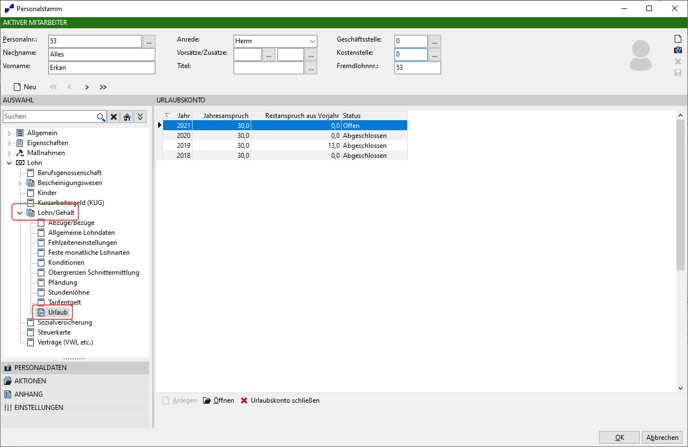Open the AKTIONEN section
The image size is (688, 447).
(75, 381)
